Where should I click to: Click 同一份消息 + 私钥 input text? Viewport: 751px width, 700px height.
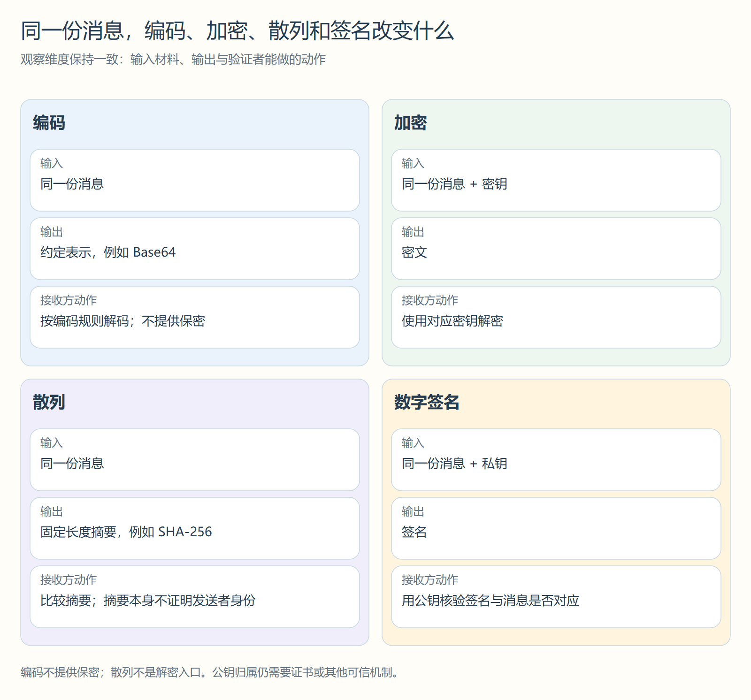click(454, 464)
